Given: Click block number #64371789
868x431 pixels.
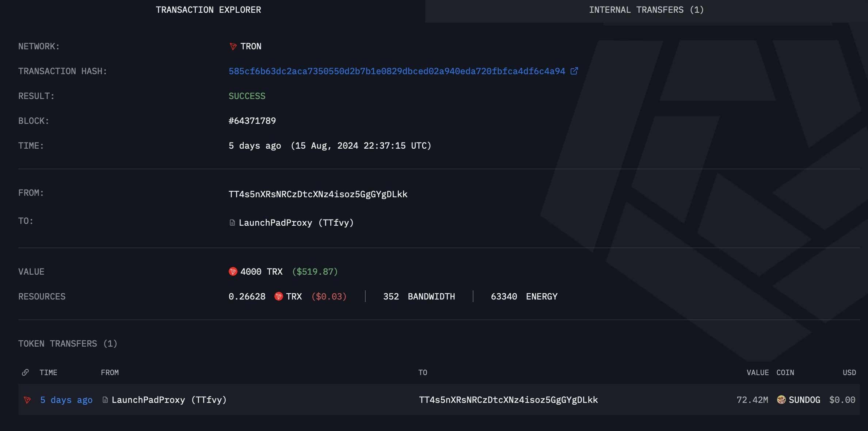Looking at the screenshot, I should (252, 121).
